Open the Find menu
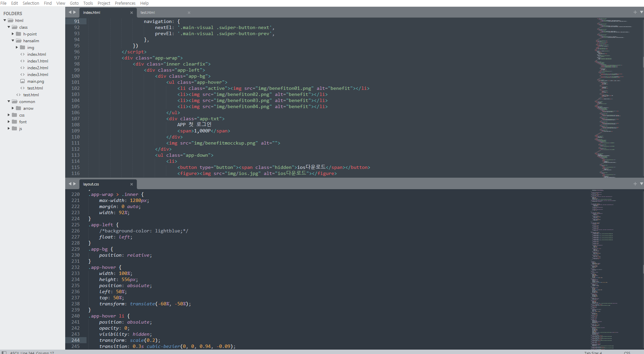644x354 pixels. click(48, 3)
